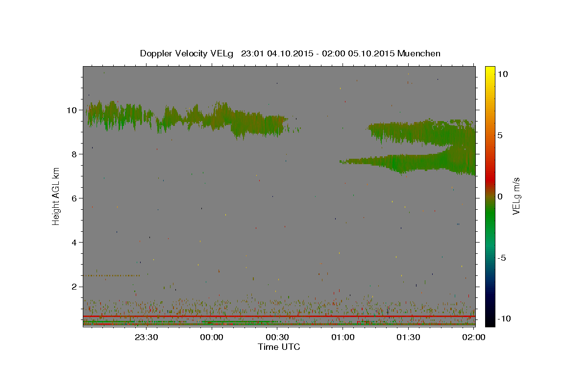Click the colorbar value -10 label
The height and width of the screenshot is (392, 588).
point(504,319)
